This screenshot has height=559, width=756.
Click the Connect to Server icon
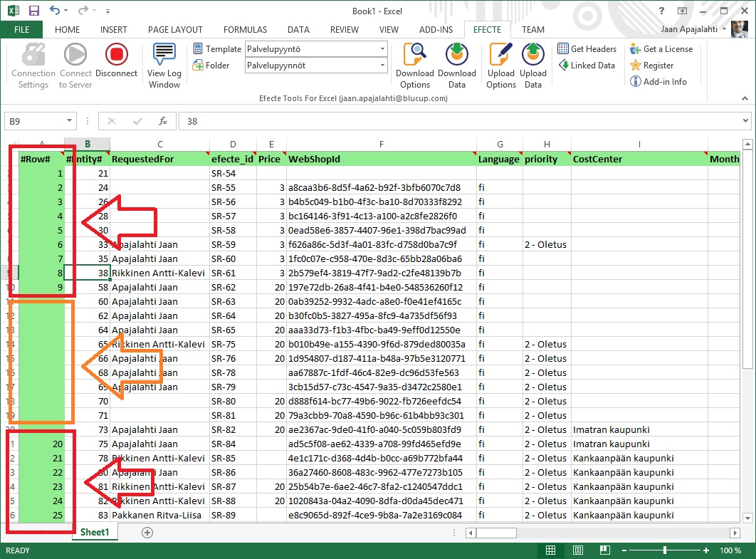point(75,54)
